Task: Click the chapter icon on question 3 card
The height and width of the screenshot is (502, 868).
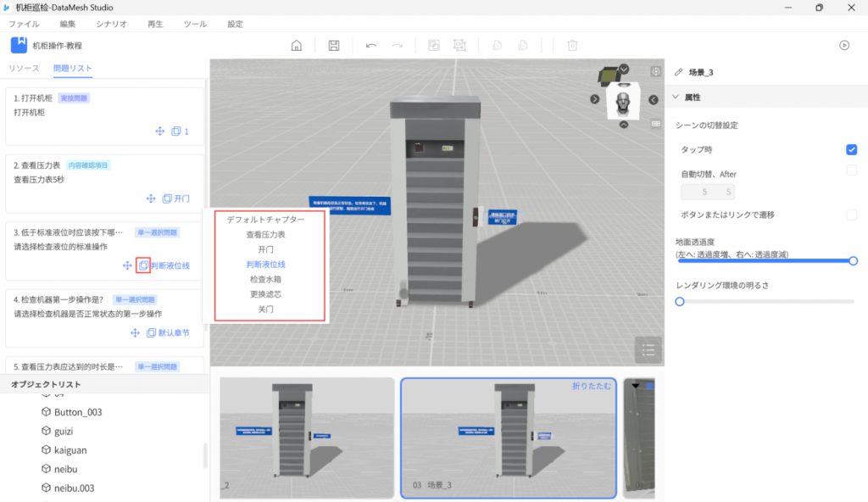Action: (143, 265)
